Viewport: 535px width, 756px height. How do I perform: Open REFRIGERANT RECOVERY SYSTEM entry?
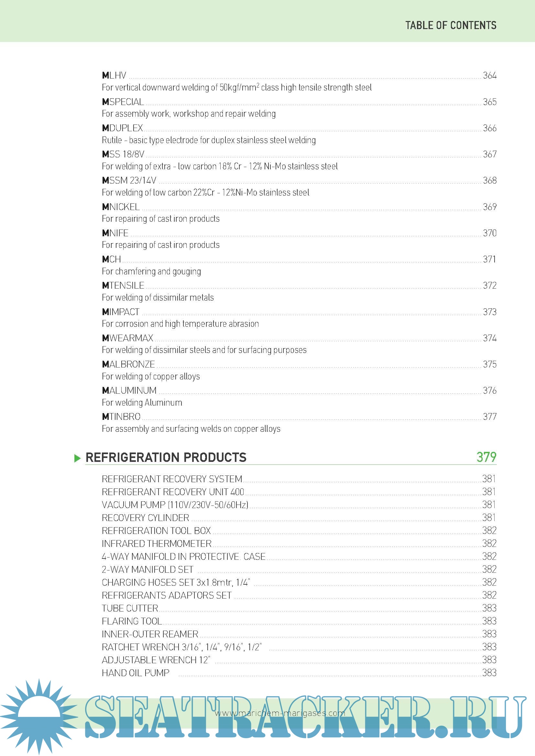(x=172, y=479)
